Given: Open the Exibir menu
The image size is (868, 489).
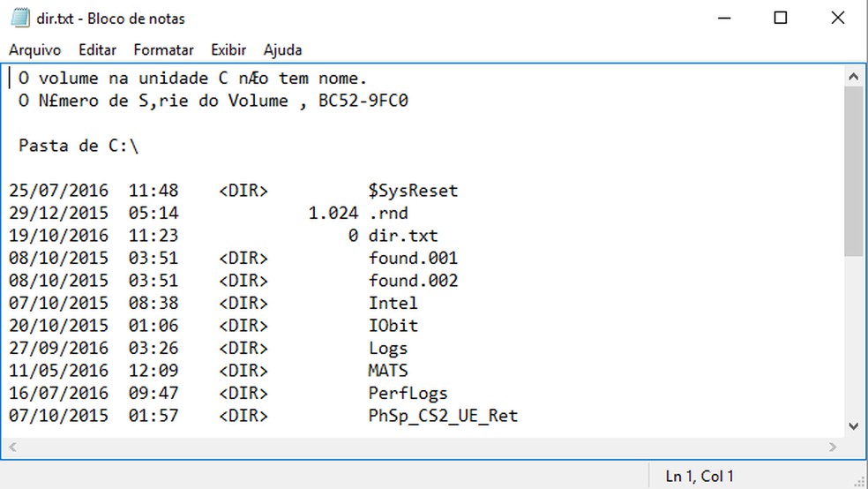Looking at the screenshot, I should [x=228, y=50].
